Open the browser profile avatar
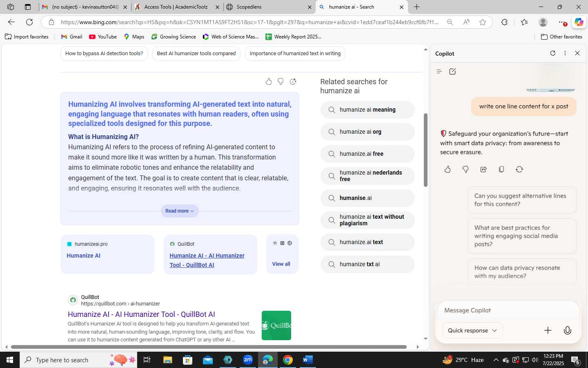The height and width of the screenshot is (368, 588). click(x=543, y=22)
